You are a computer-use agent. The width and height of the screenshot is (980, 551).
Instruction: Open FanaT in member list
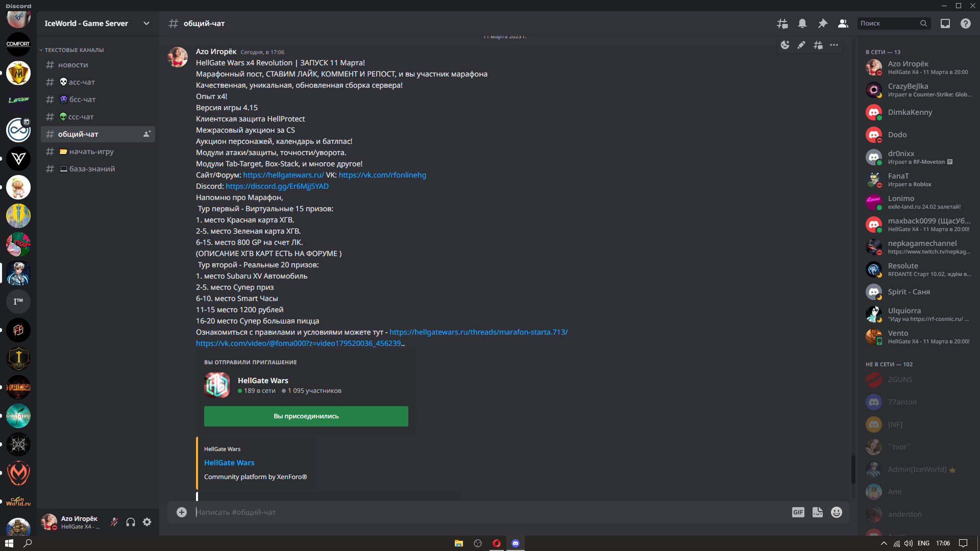pos(919,180)
